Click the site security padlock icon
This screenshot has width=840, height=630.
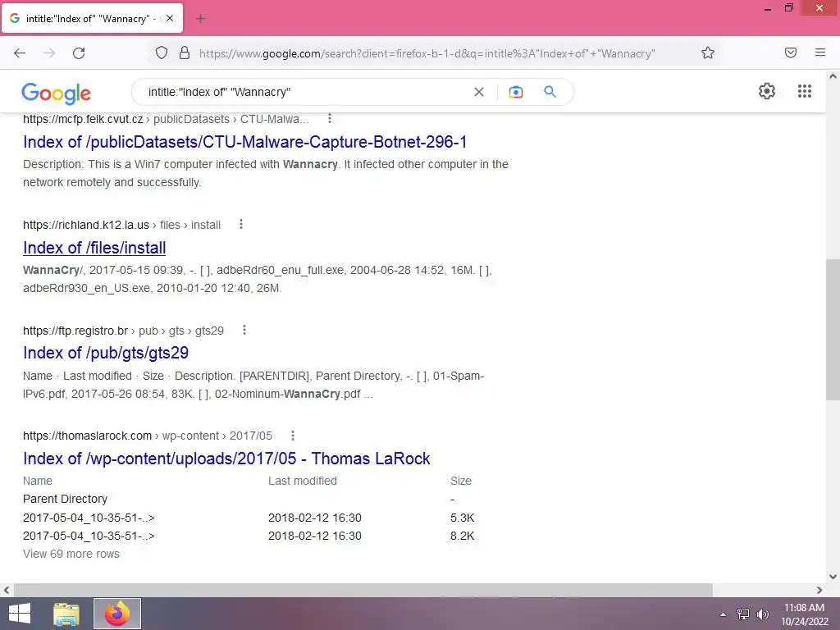[x=185, y=52]
